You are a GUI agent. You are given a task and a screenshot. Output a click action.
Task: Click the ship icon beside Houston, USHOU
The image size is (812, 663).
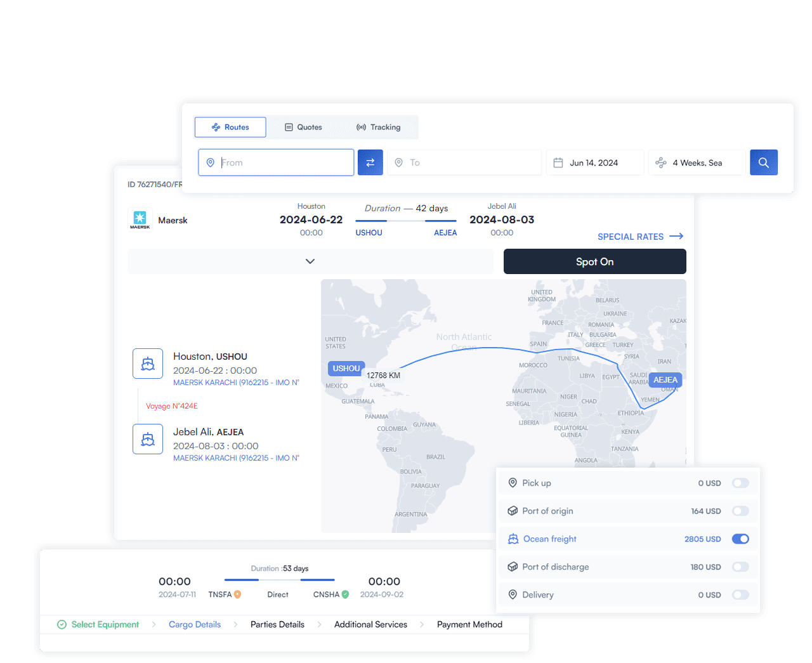click(148, 364)
